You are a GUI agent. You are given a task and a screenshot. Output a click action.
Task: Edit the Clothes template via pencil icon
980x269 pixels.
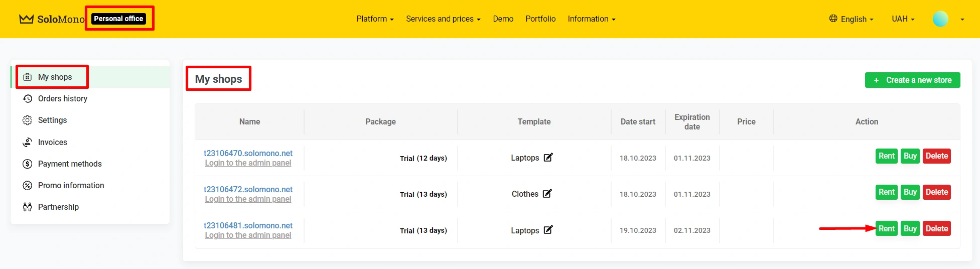click(x=547, y=194)
